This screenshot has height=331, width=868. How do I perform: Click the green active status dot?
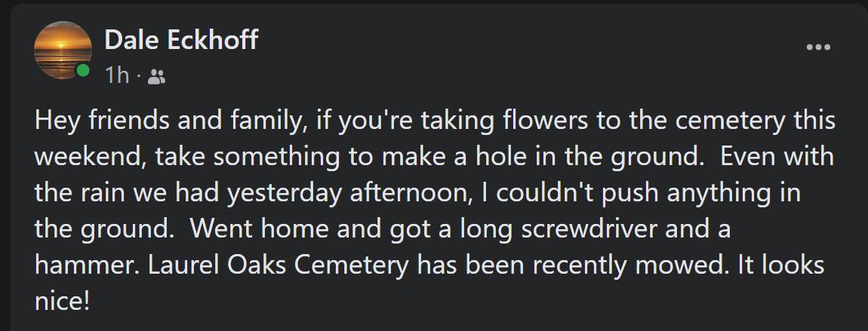tap(83, 71)
